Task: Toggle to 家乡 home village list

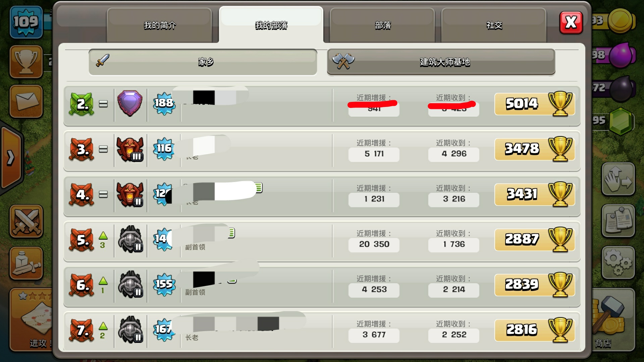Action: coord(203,62)
